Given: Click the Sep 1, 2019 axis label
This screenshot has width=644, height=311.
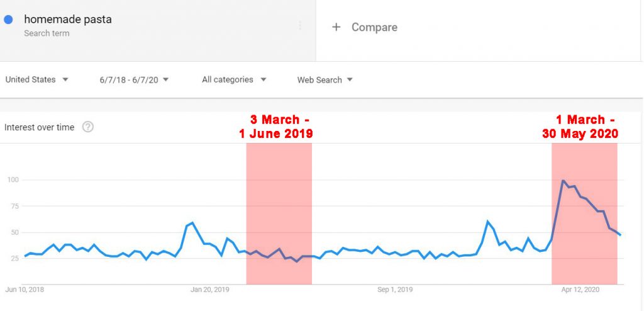Looking at the screenshot, I should 395,290.
